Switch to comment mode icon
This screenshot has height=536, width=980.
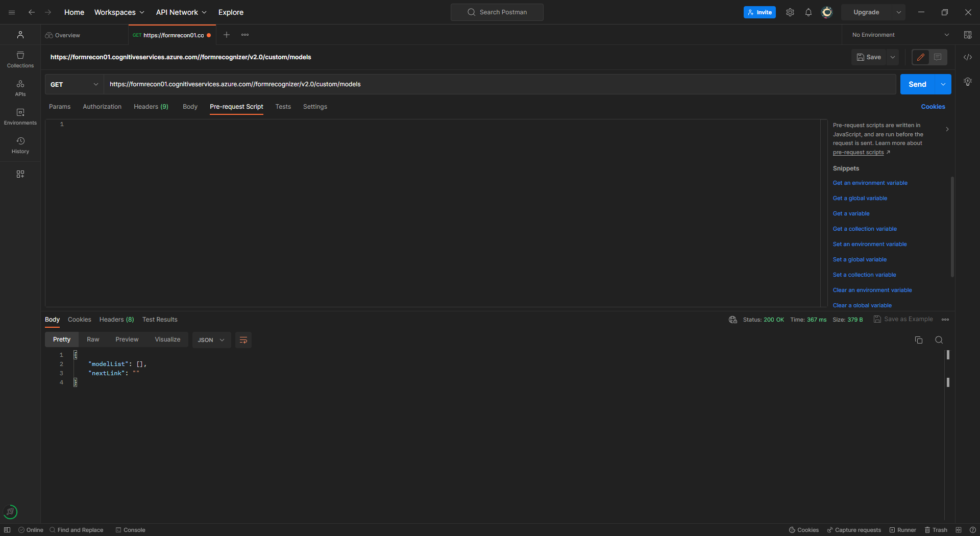pos(938,57)
